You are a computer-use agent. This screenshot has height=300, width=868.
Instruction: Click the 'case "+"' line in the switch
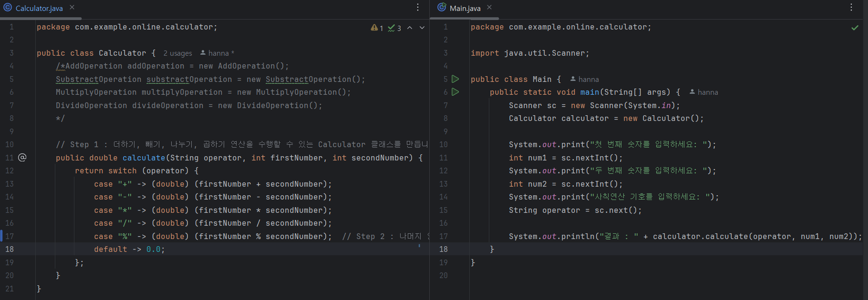tap(213, 184)
